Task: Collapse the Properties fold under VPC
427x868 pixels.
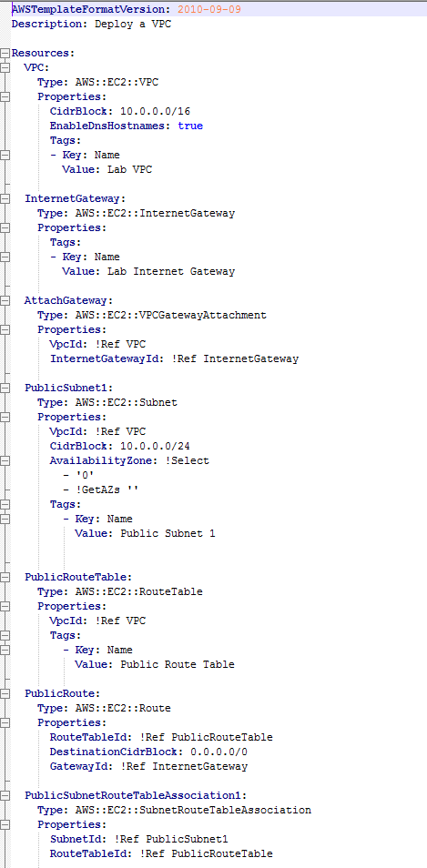Action: point(5,96)
